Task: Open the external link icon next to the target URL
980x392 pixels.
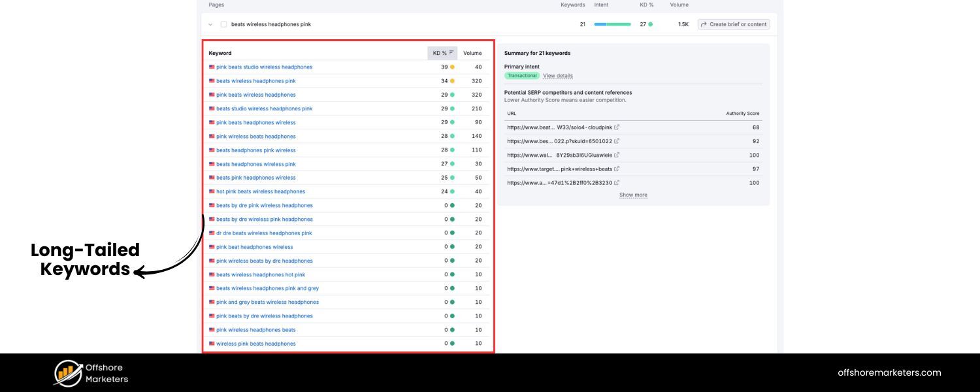Action: 615,169
